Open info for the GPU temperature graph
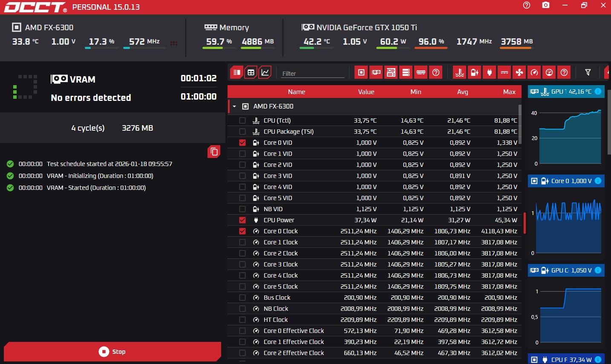 [x=598, y=92]
